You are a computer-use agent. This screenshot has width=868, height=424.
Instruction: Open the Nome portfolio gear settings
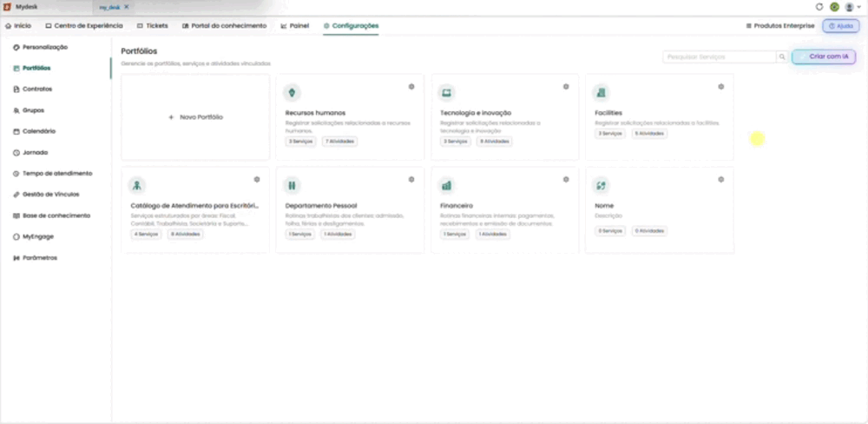point(720,179)
